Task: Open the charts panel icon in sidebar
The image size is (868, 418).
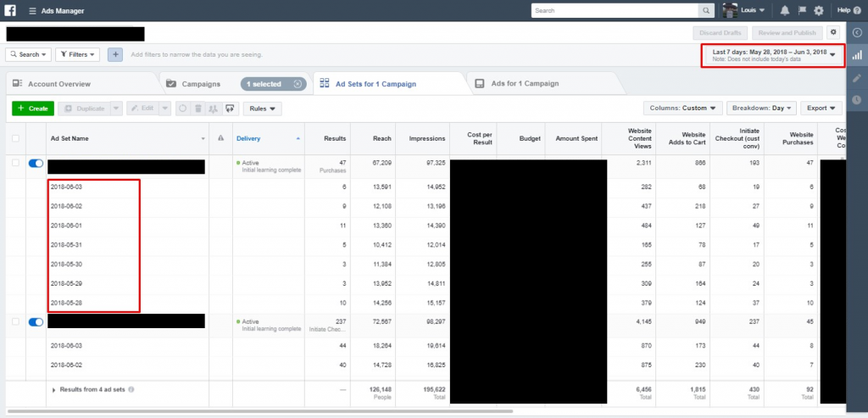Action: coord(857,55)
